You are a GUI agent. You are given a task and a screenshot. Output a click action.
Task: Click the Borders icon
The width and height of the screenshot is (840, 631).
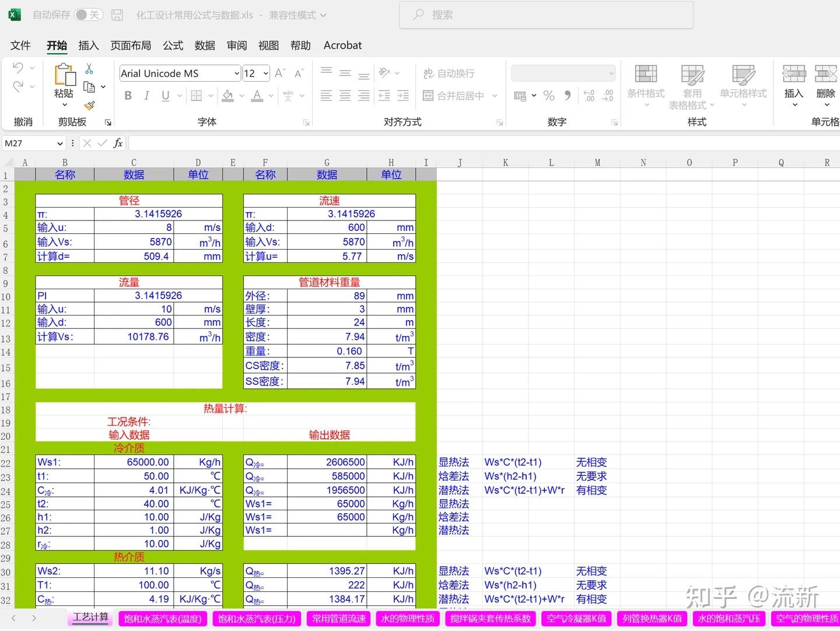pos(197,96)
